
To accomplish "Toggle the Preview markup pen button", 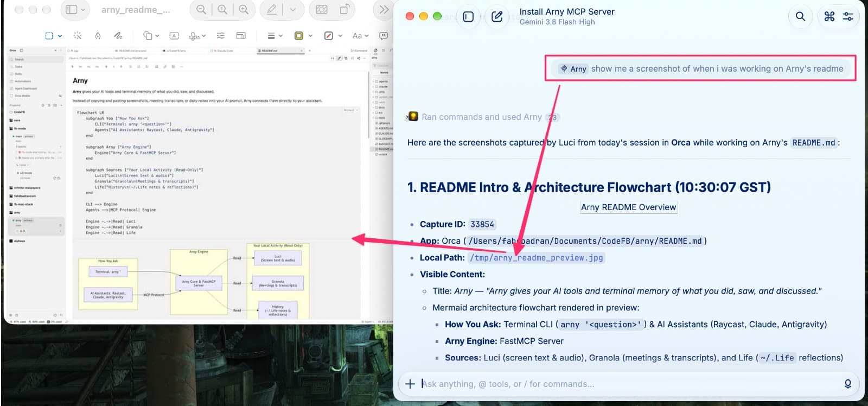I will point(272,10).
